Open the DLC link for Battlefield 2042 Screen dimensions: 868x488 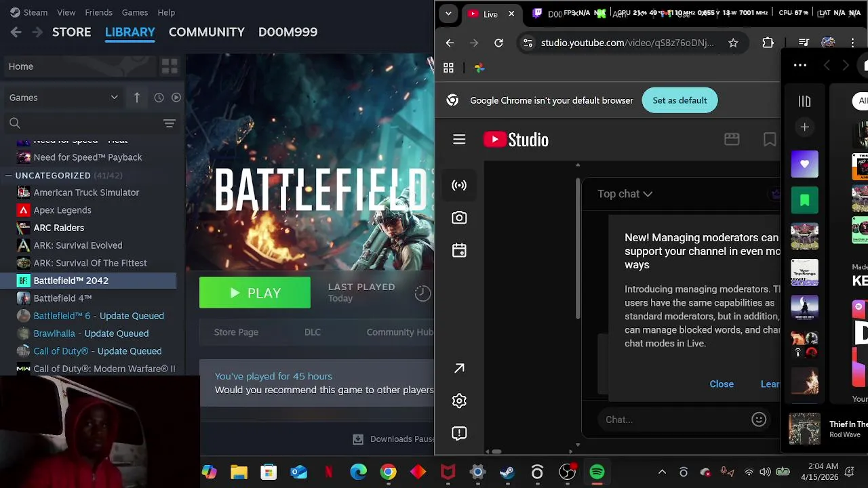click(313, 332)
